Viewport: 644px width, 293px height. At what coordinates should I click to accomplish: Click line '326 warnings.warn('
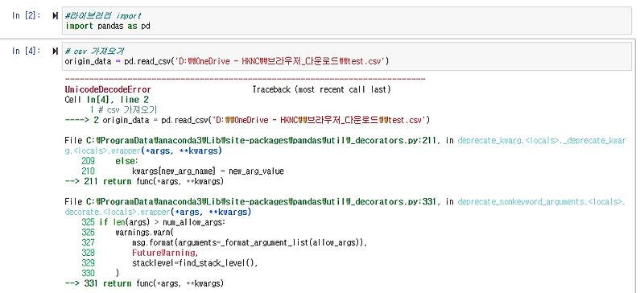click(128, 233)
